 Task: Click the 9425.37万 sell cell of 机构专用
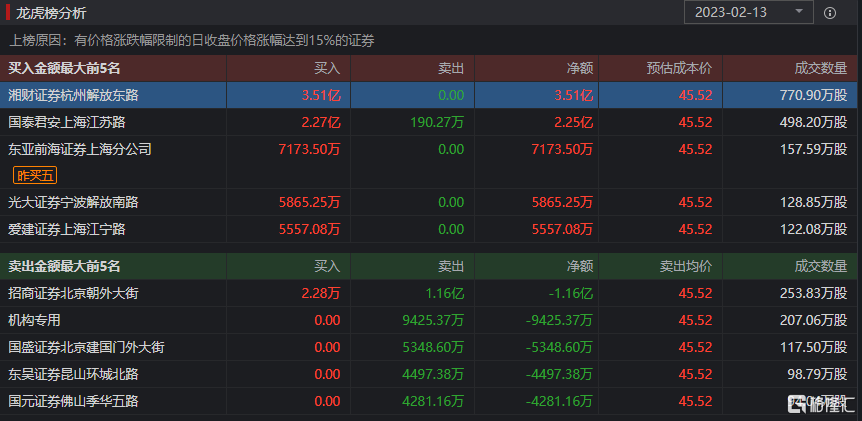click(434, 320)
